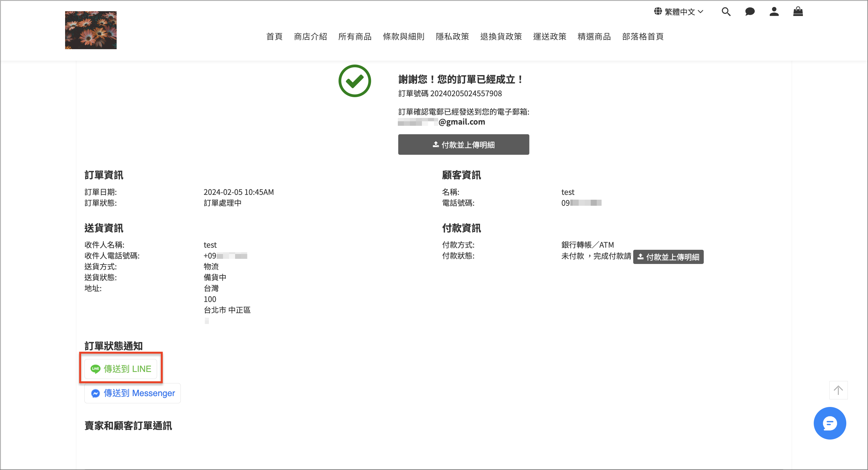
Task: Click the 付款資訊 section heading
Action: click(x=461, y=228)
